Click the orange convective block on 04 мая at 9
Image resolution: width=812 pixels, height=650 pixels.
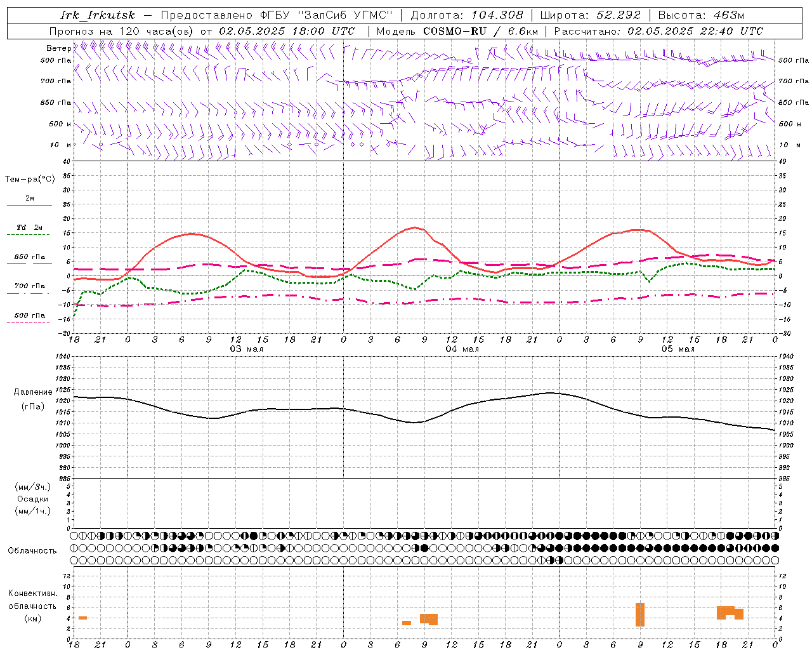pos(429,619)
